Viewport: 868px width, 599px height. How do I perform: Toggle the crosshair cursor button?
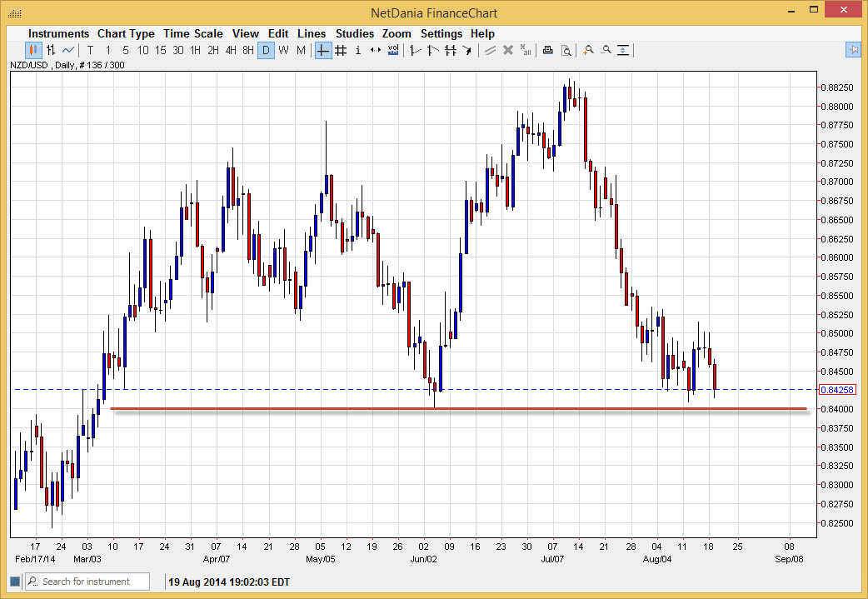(x=323, y=51)
